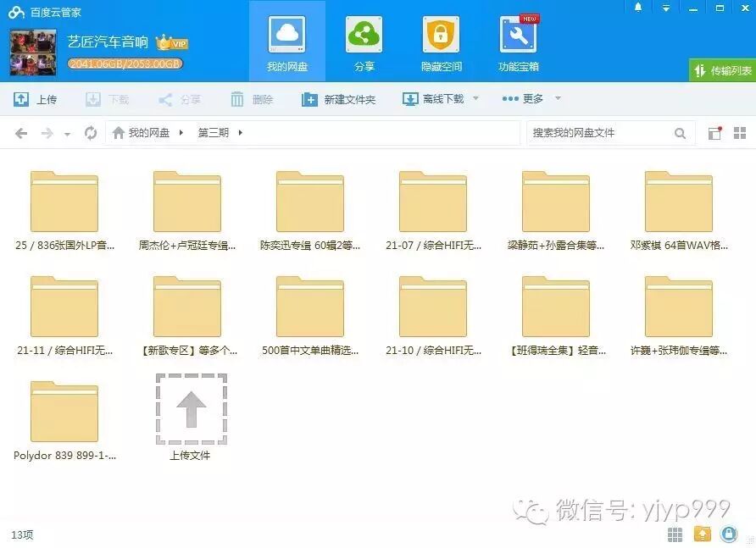
Task: Go back with the left arrow
Action: (x=21, y=133)
